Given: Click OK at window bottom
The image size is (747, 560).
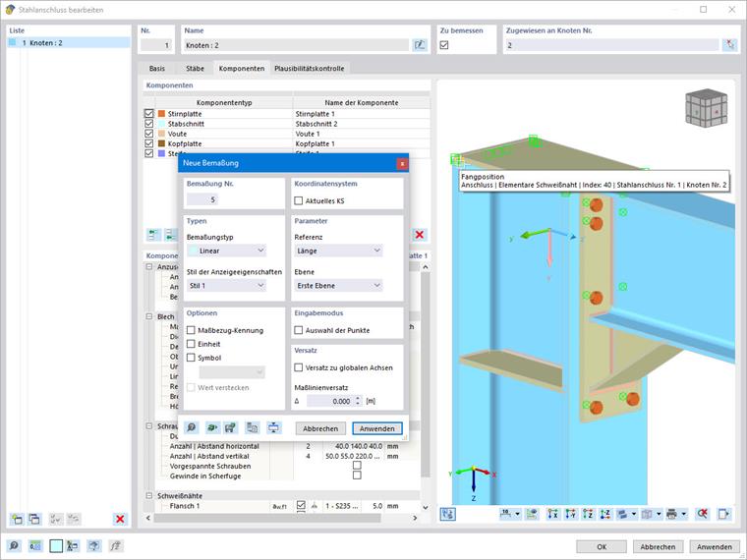Looking at the screenshot, I should (x=602, y=546).
